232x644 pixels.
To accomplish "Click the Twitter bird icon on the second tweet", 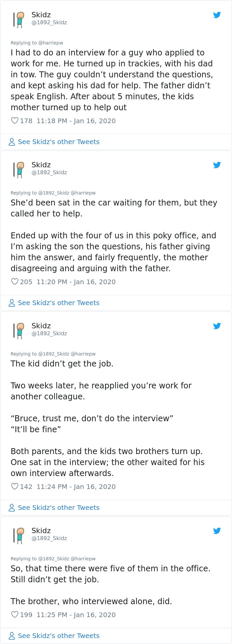I will click(217, 165).
